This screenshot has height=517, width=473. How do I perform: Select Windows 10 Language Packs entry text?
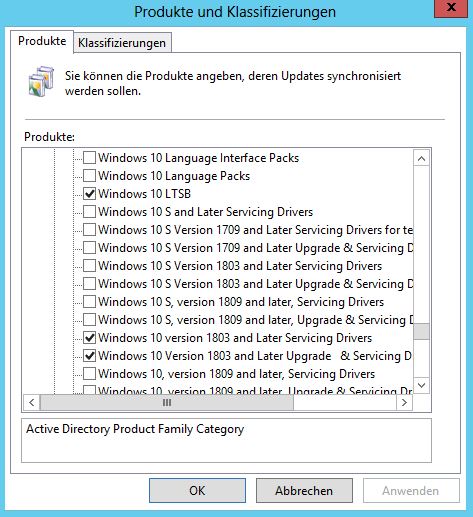point(174,176)
